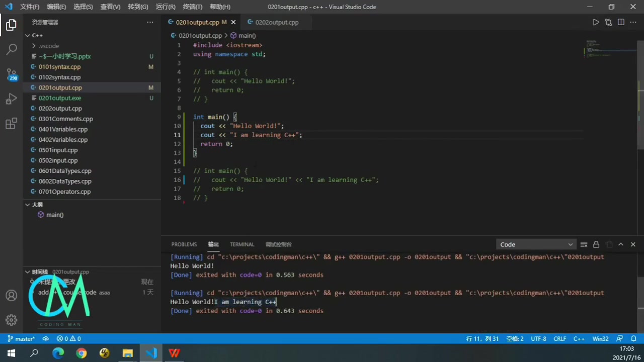The width and height of the screenshot is (644, 362).
Task: Close the bottom panel
Action: pyautogui.click(x=633, y=244)
